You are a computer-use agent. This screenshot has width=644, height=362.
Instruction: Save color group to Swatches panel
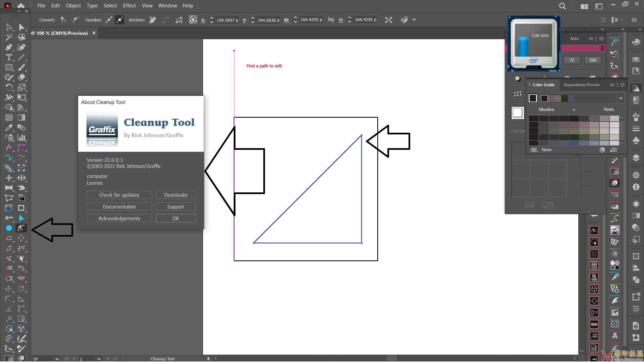point(613,150)
